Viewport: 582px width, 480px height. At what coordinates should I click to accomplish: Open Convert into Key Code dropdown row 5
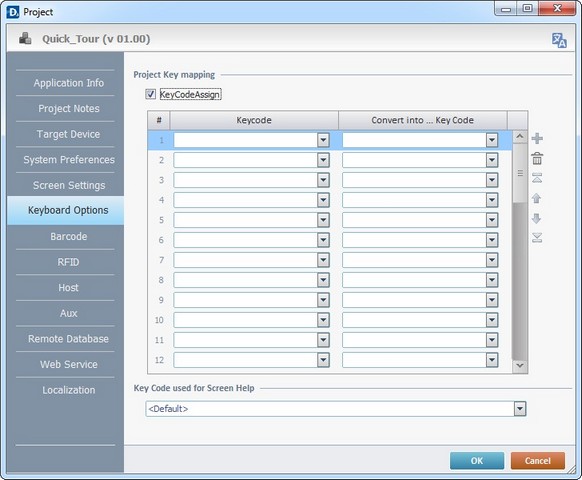(x=492, y=220)
